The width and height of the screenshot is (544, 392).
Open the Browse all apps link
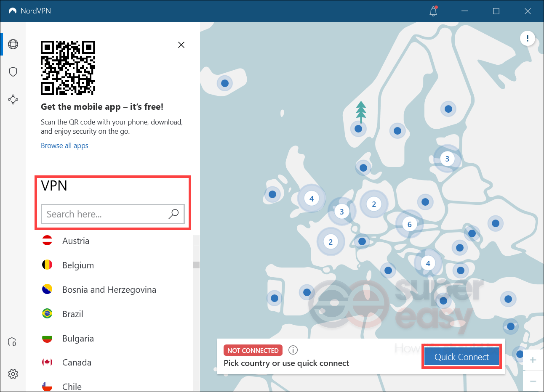coord(64,146)
